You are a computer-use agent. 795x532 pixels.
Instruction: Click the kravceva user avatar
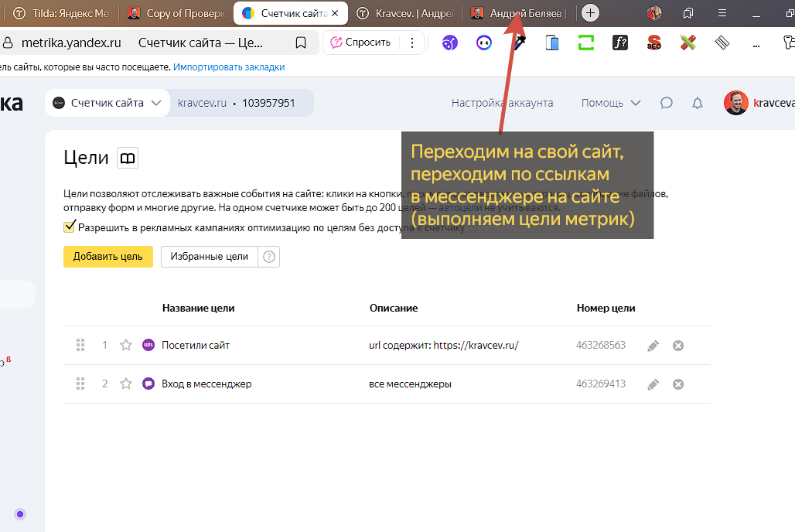pos(735,103)
